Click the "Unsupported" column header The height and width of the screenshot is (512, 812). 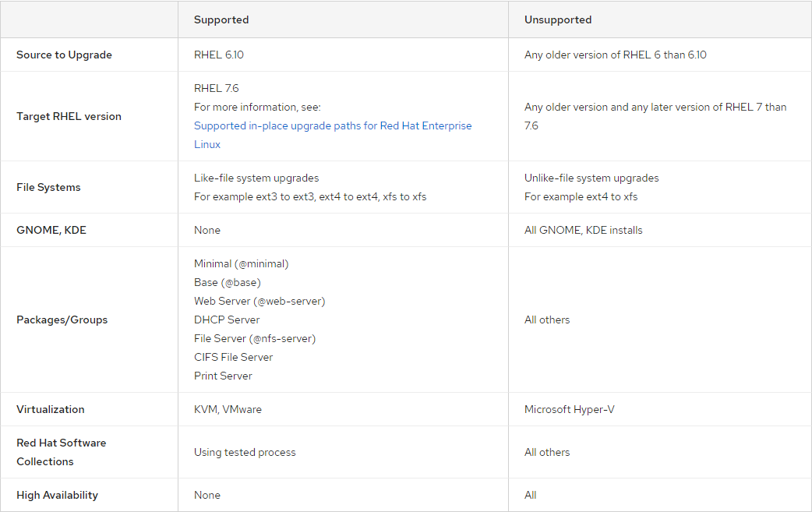point(558,19)
